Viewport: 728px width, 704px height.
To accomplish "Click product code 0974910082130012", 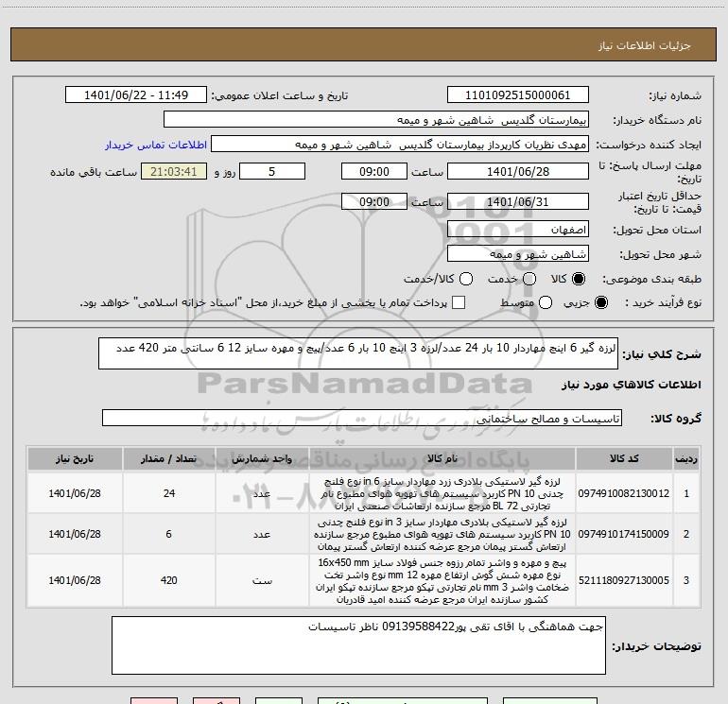I will pyautogui.click(x=624, y=493).
